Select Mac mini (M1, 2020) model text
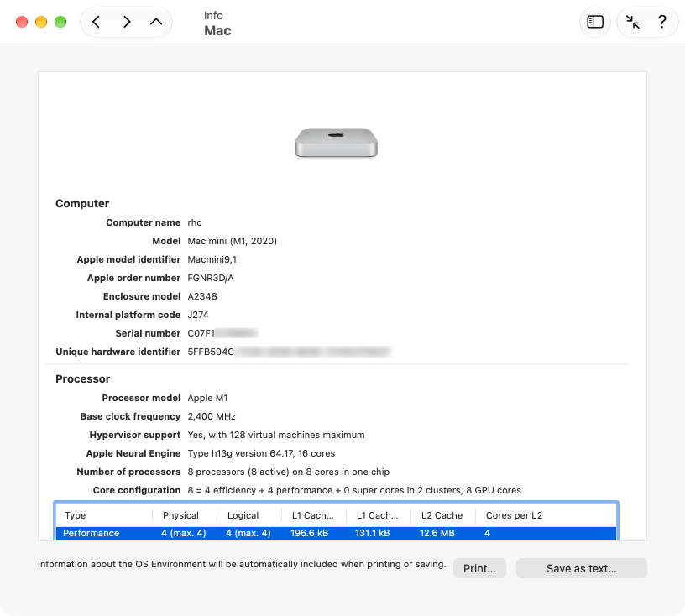 (x=232, y=241)
